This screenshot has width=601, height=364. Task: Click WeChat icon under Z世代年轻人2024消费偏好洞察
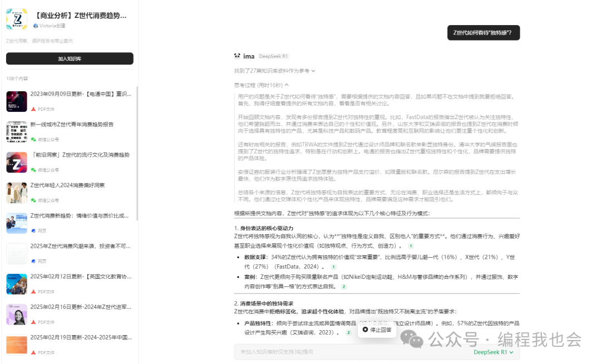point(33,200)
